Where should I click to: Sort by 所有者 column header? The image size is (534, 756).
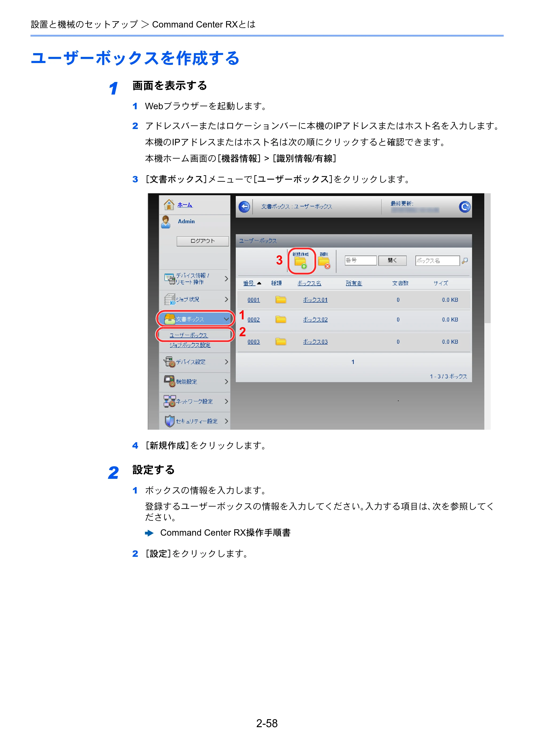pyautogui.click(x=354, y=283)
